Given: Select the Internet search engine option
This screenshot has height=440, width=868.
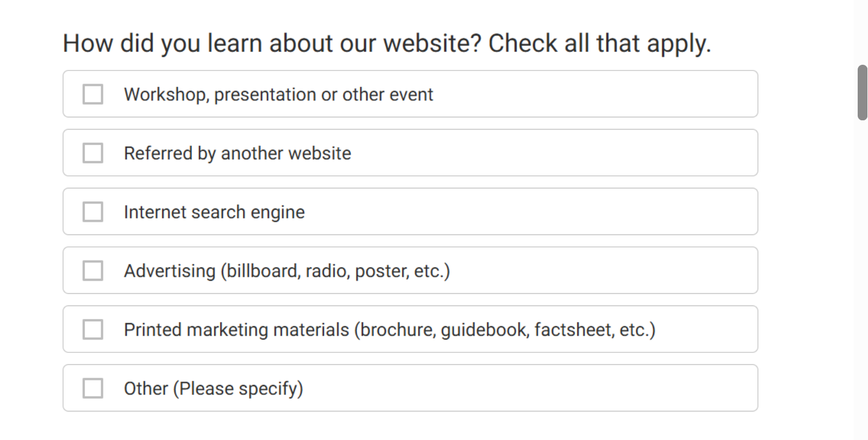Looking at the screenshot, I should [x=410, y=211].
